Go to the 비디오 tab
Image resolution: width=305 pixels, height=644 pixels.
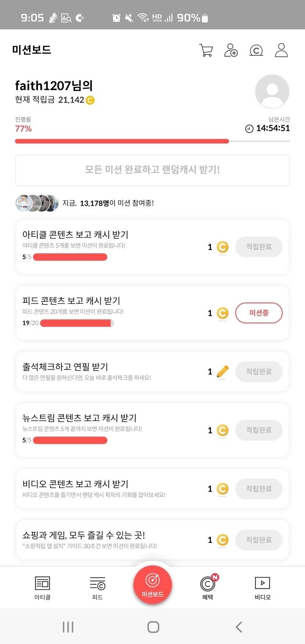pos(262,587)
